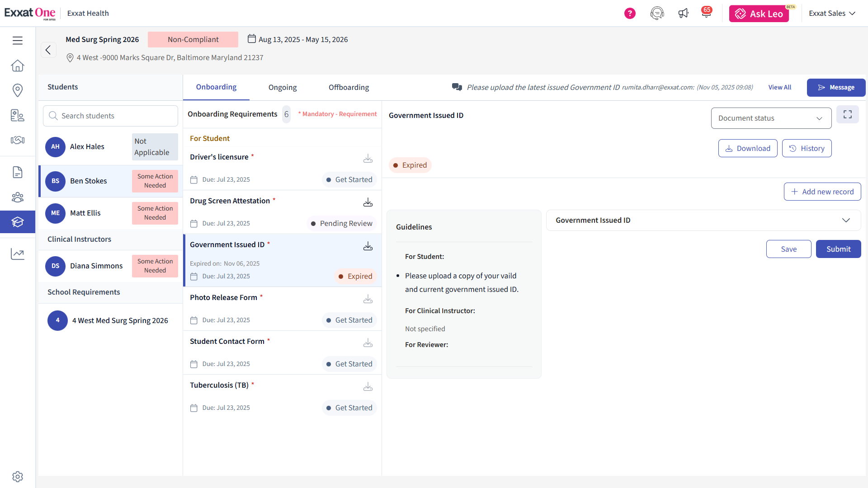This screenshot has width=868, height=488.
Task: Click the View All messages link
Action: [779, 88]
